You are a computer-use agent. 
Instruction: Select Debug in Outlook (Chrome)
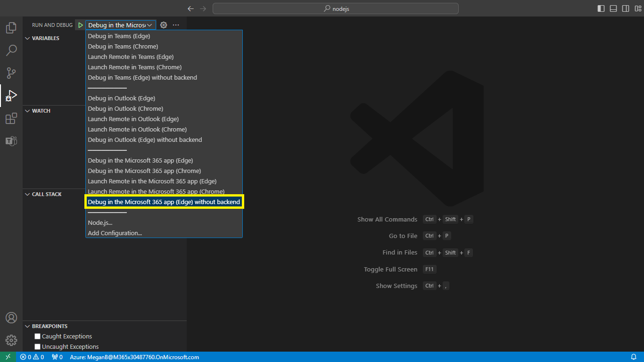(164, 108)
